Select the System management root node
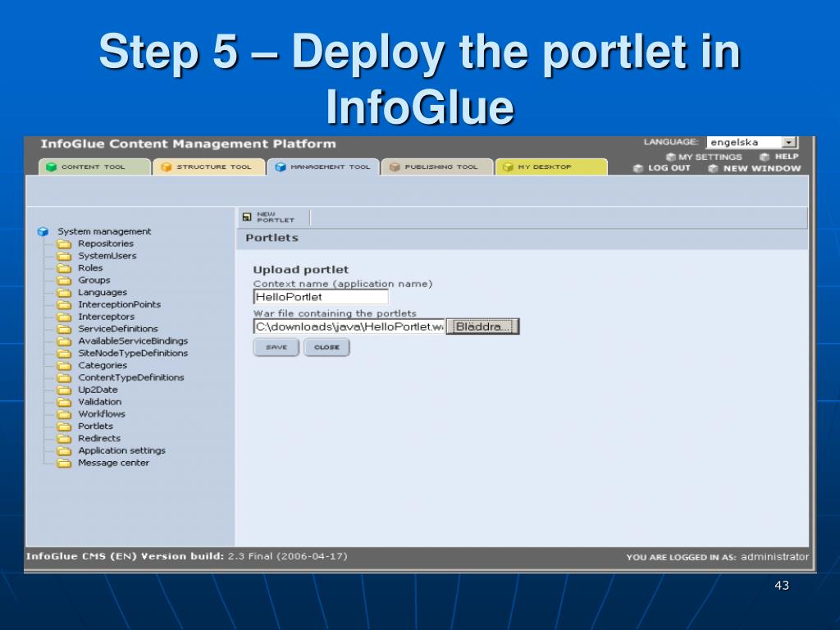 click(104, 231)
